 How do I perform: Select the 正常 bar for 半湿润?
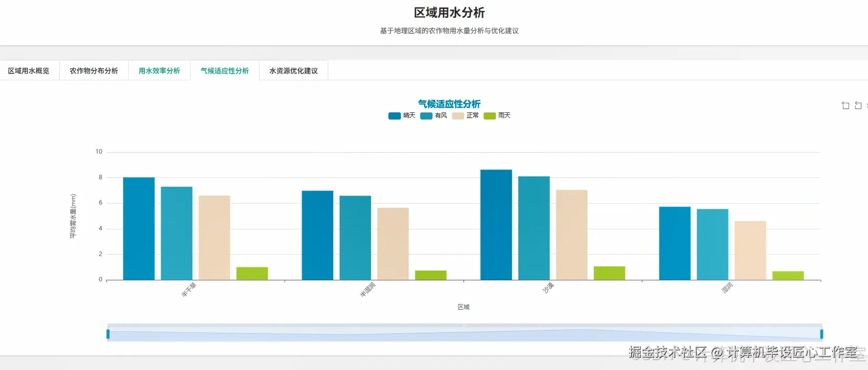[393, 244]
